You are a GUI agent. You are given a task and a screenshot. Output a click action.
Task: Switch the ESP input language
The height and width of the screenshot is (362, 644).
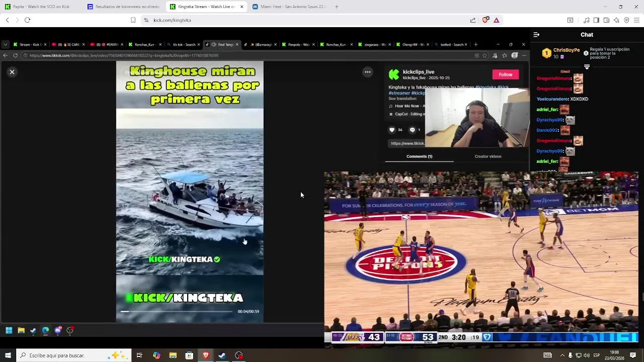[x=596, y=355]
